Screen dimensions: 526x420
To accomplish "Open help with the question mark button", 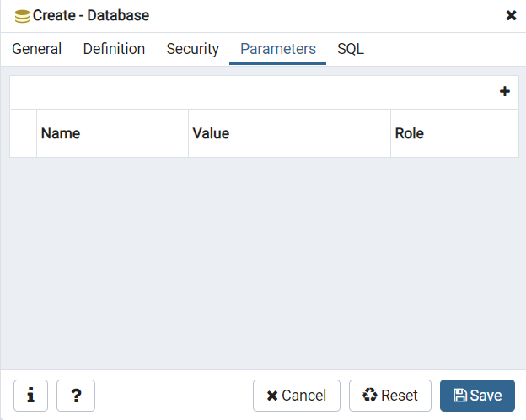I will (76, 396).
